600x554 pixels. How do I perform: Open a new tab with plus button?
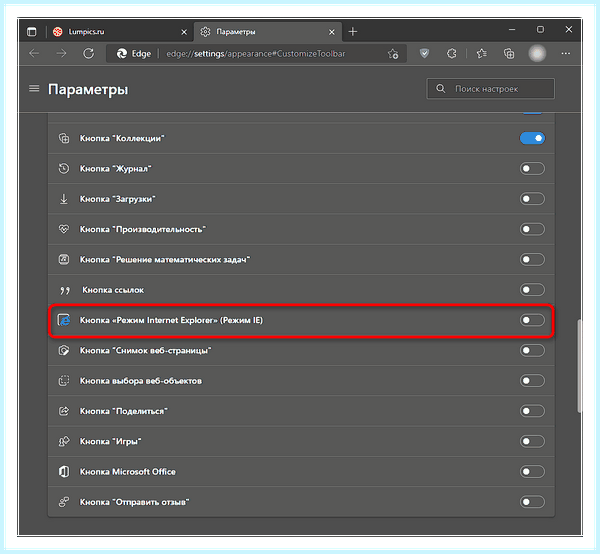353,32
